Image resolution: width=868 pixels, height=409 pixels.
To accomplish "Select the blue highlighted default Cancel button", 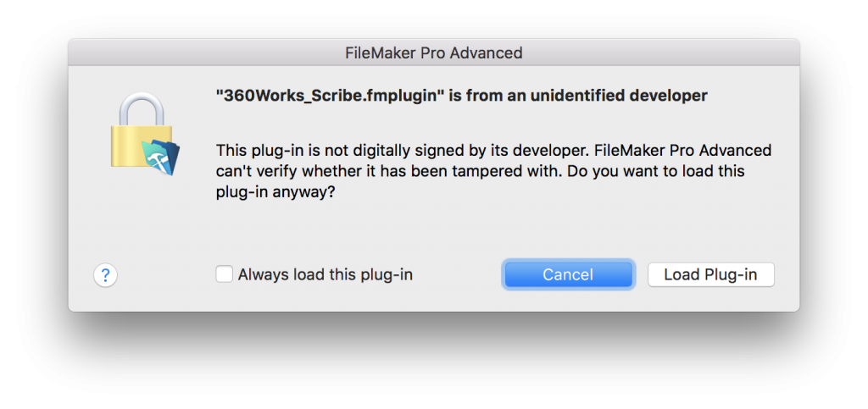I will tap(568, 274).
